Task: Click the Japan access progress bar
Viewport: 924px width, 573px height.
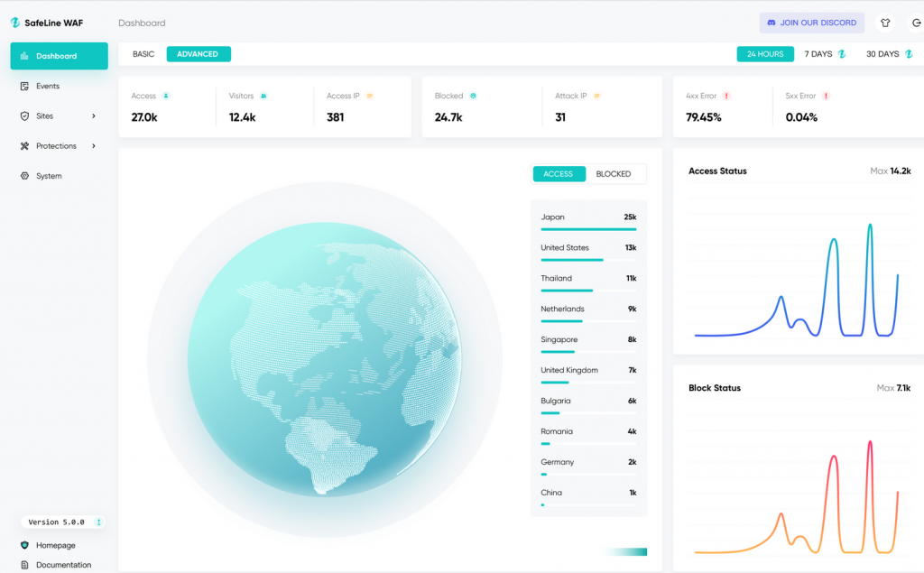Action: tap(588, 229)
